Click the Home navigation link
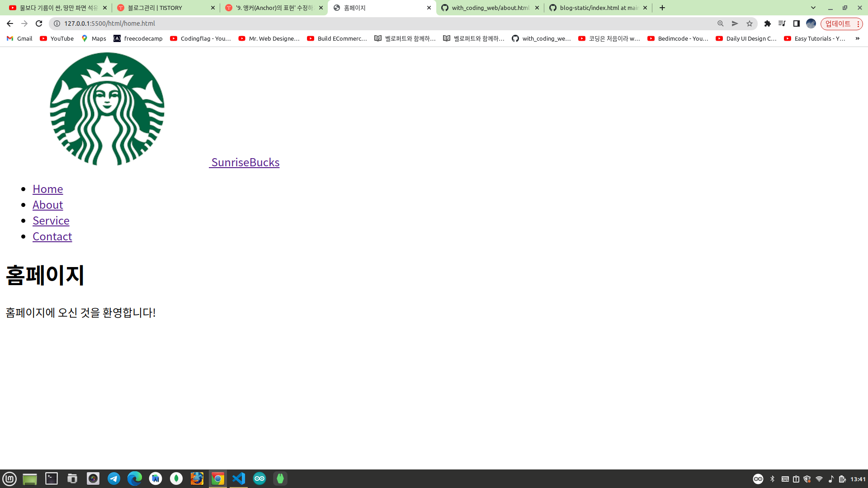This screenshot has height=488, width=868. tap(47, 189)
